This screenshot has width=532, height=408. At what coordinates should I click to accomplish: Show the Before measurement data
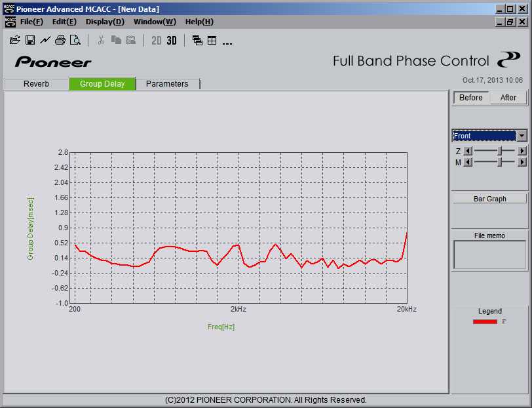[x=470, y=98]
